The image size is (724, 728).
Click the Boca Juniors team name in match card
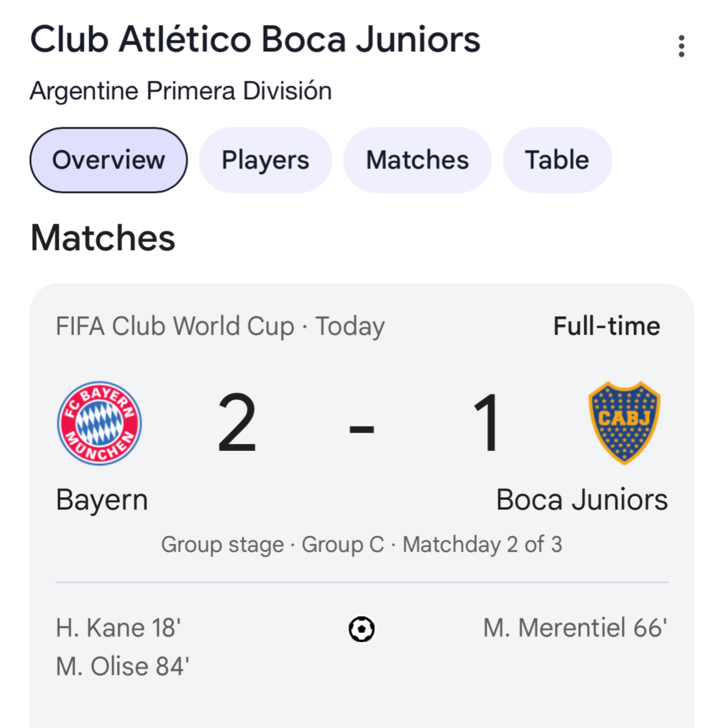click(x=582, y=500)
